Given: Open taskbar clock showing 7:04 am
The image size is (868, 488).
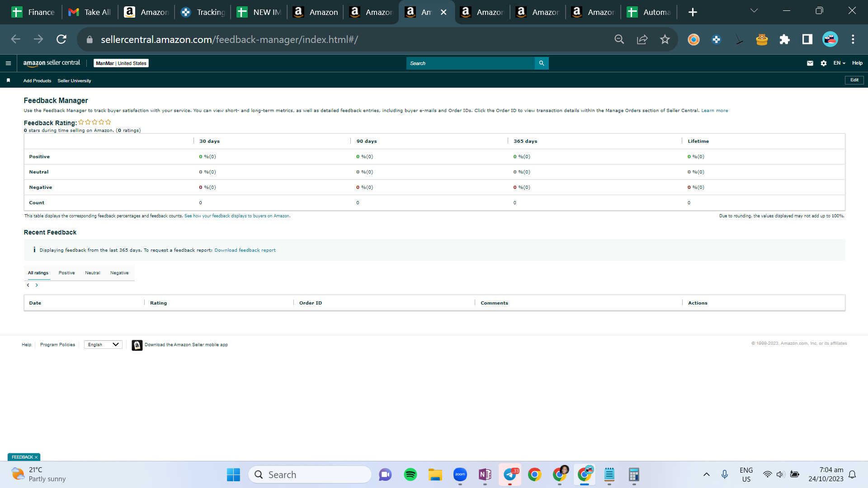Looking at the screenshot, I should pyautogui.click(x=826, y=474).
